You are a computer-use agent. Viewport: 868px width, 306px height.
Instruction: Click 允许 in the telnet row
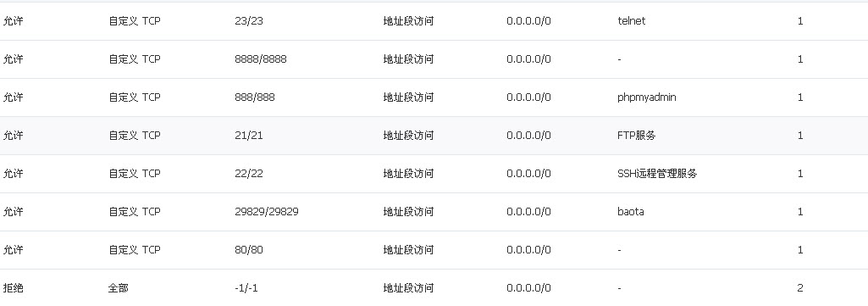click(14, 21)
